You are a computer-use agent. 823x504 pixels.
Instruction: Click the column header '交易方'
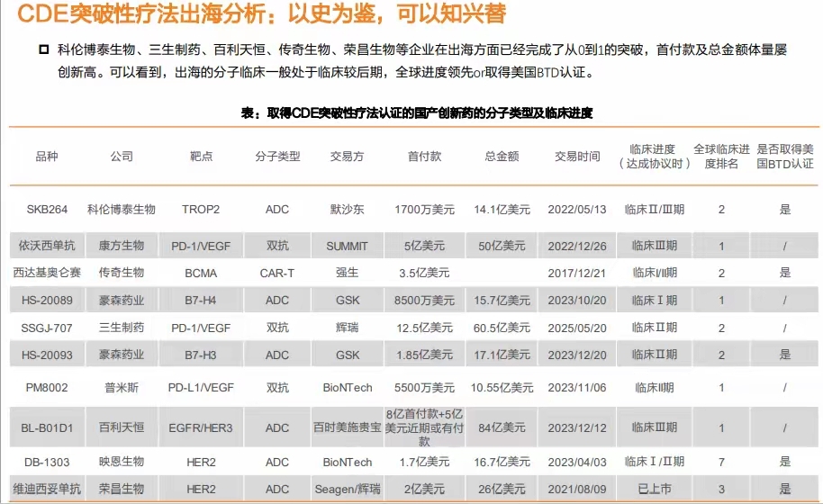point(347,157)
